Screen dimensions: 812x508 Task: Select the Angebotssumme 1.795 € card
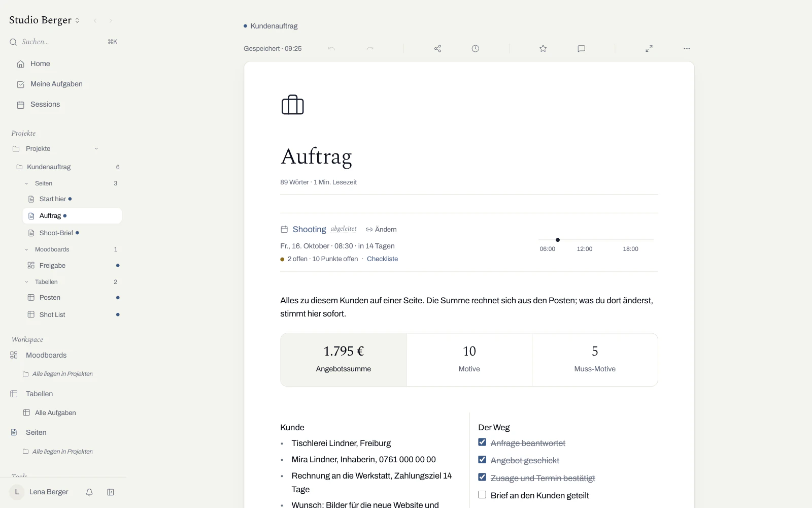344,360
